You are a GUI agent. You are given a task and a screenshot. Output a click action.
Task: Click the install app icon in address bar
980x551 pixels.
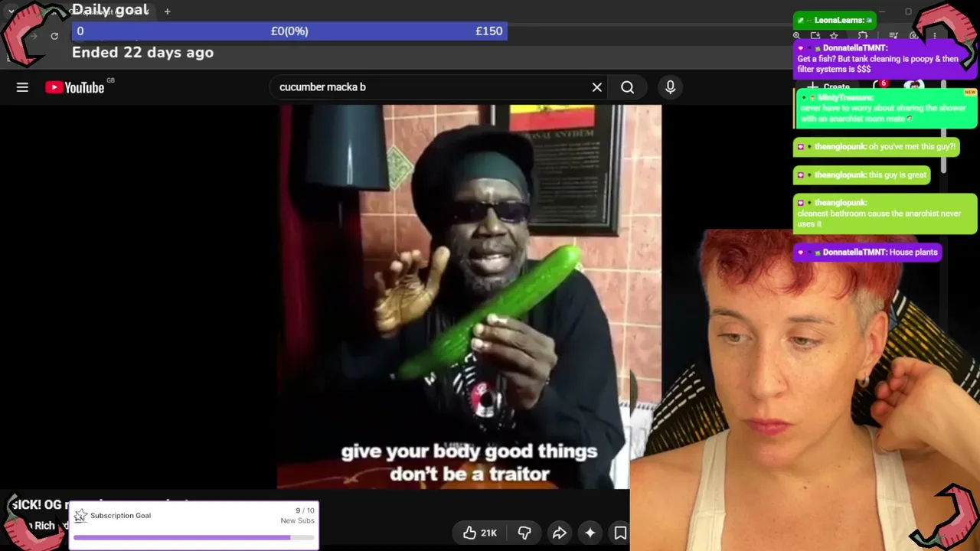pyautogui.click(x=815, y=36)
